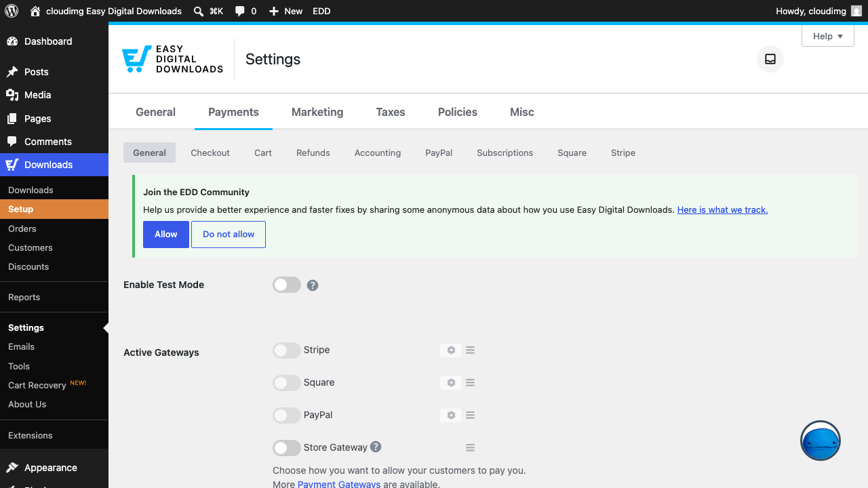Open the Accounting subsection

[378, 152]
